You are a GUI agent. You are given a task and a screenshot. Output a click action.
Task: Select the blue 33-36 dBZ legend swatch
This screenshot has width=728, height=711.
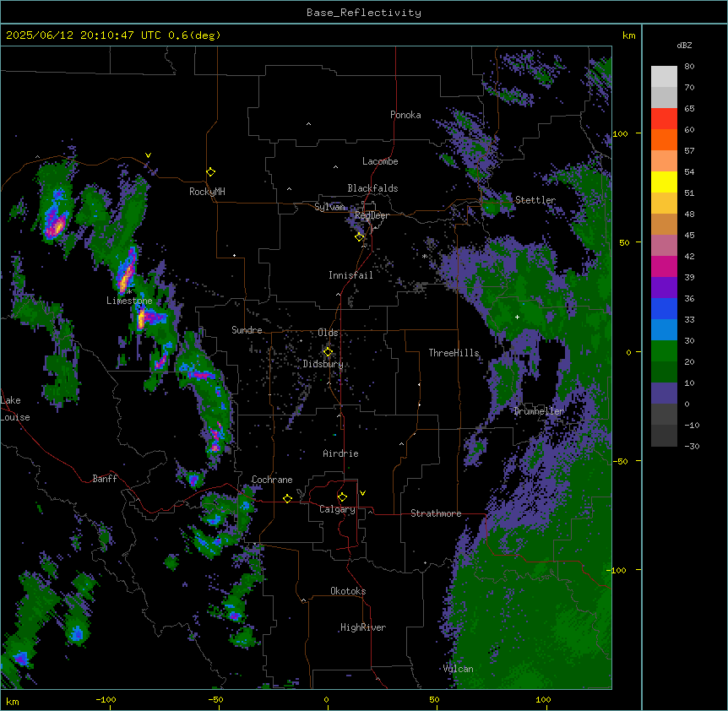tap(664, 308)
